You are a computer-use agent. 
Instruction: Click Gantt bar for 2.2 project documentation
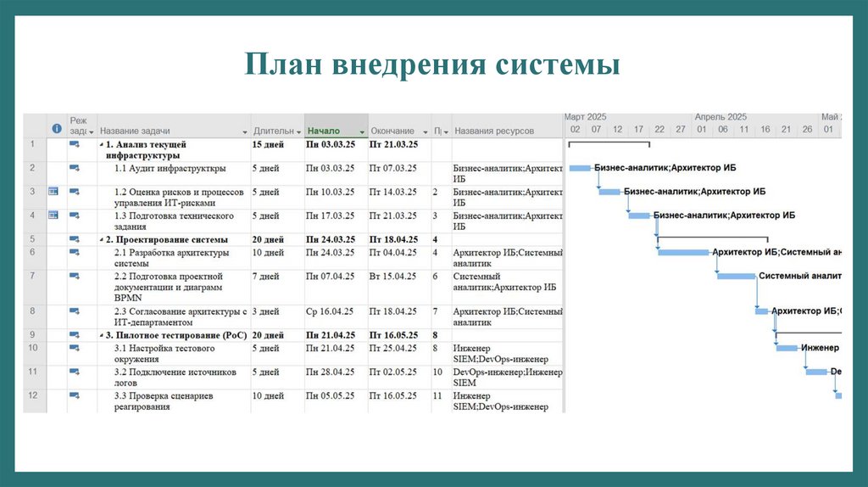pos(737,276)
